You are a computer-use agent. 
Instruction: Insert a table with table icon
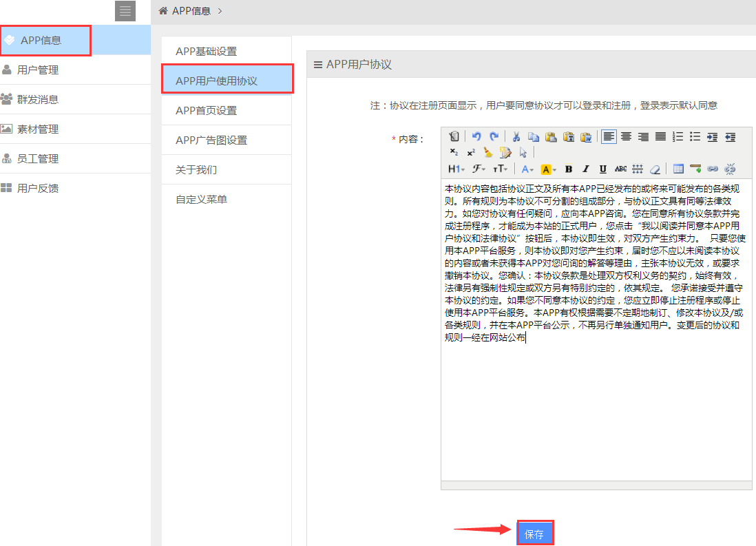(x=678, y=169)
